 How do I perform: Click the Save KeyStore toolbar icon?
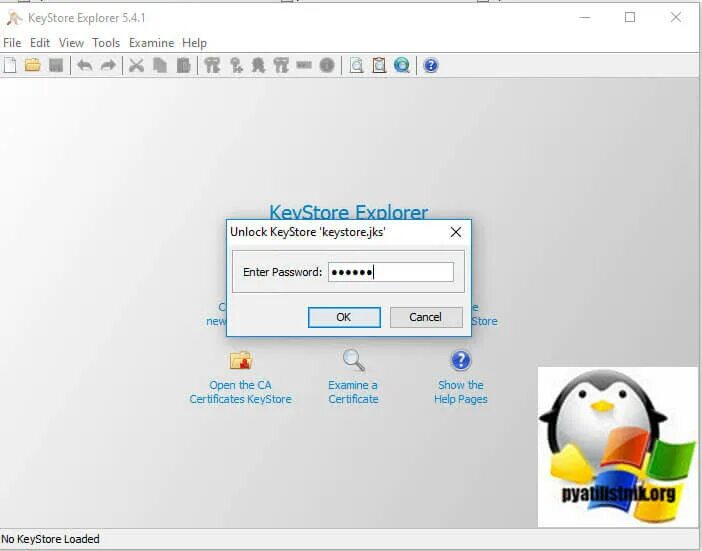tap(56, 65)
